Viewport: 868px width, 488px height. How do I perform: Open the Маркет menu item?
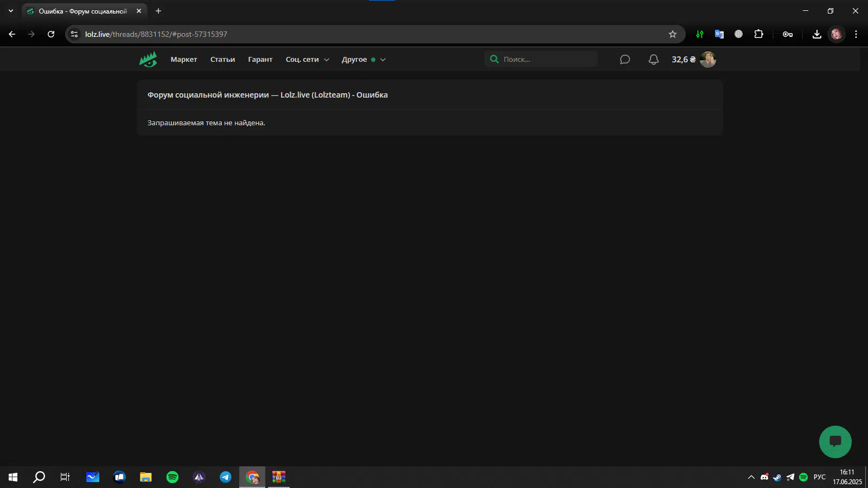(184, 60)
